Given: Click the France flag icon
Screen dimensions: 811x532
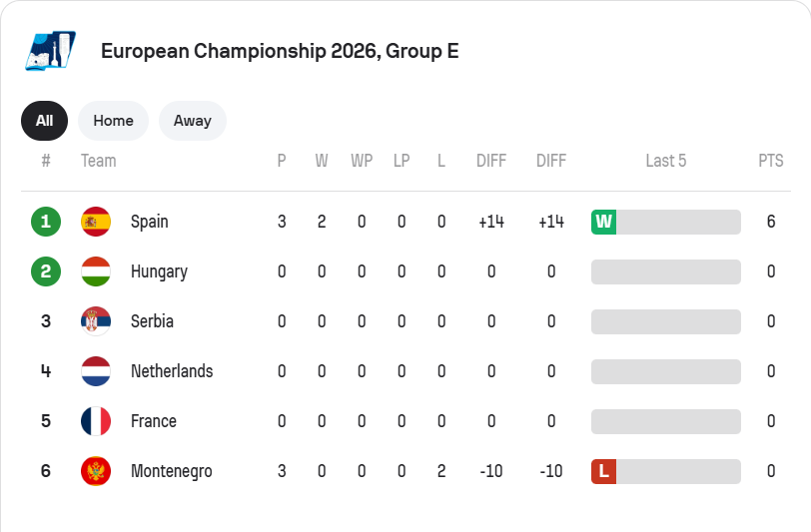Looking at the screenshot, I should 96,421.
